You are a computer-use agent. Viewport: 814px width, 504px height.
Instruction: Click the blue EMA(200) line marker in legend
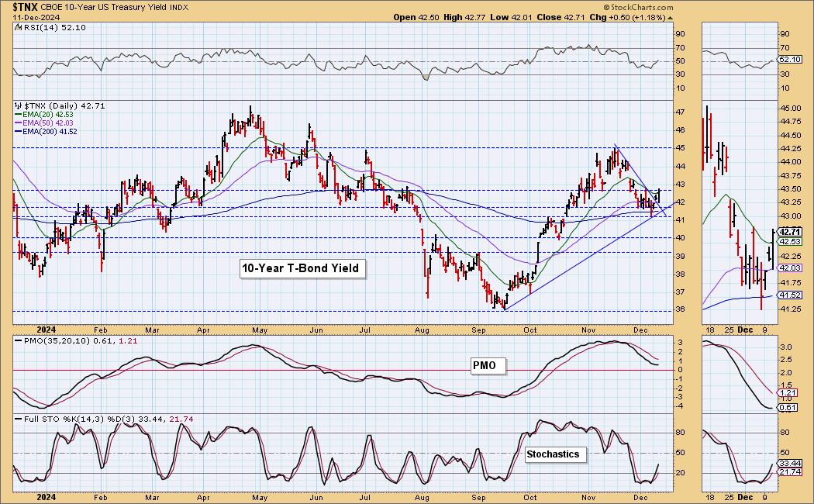[18, 132]
